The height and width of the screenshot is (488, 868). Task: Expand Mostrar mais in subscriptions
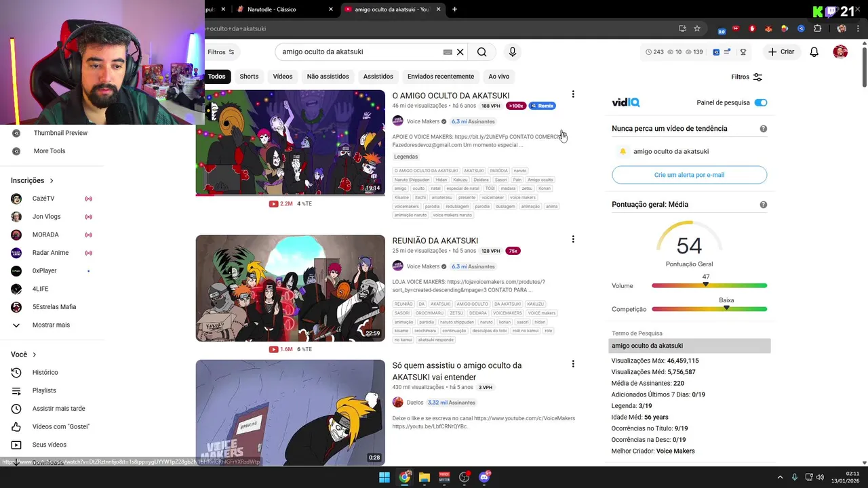(x=51, y=325)
